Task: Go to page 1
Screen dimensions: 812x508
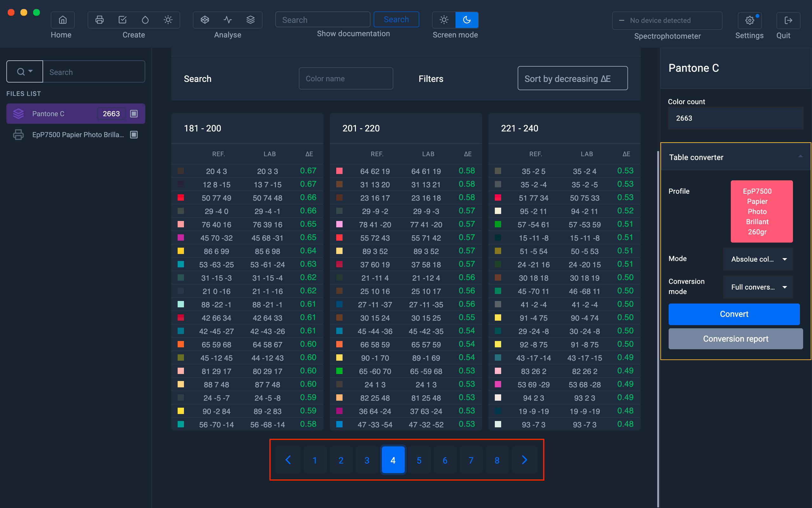Action: tap(315, 460)
